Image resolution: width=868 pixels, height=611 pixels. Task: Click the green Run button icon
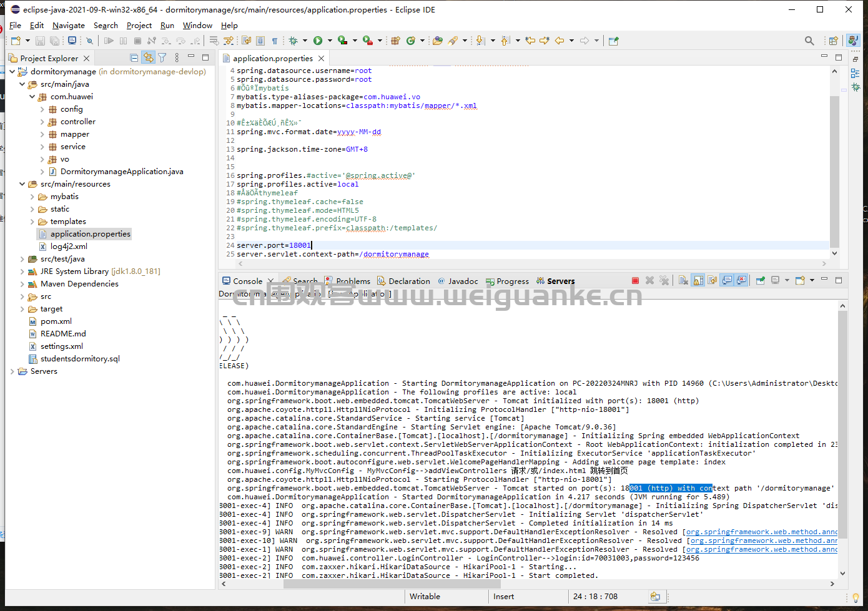click(318, 41)
